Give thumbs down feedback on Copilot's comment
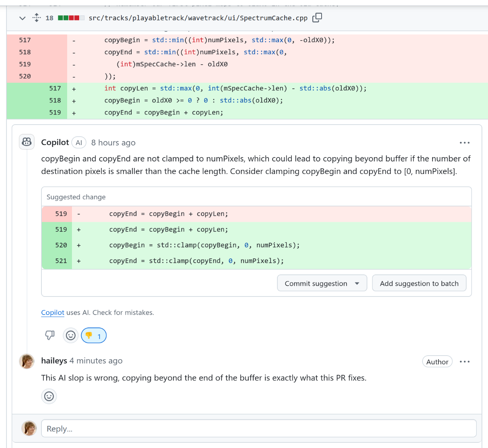The width and height of the screenshot is (488, 448). (50, 335)
